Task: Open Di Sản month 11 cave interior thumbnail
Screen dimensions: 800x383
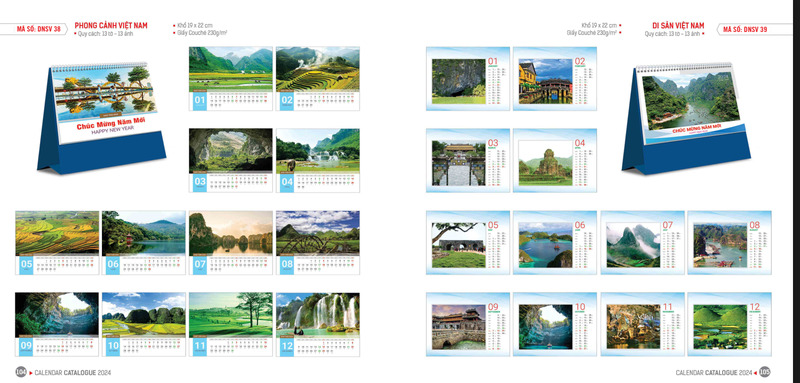Action: click(x=643, y=324)
